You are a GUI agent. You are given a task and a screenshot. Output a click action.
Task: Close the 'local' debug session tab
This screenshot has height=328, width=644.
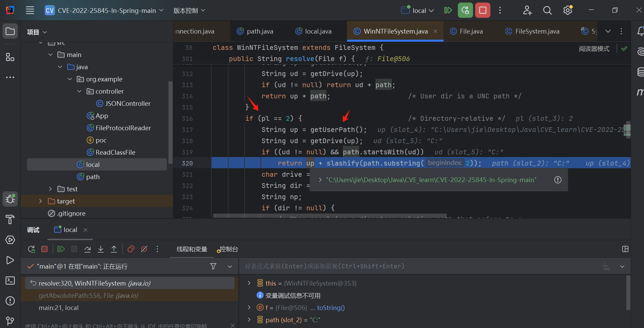pyautogui.click(x=85, y=230)
